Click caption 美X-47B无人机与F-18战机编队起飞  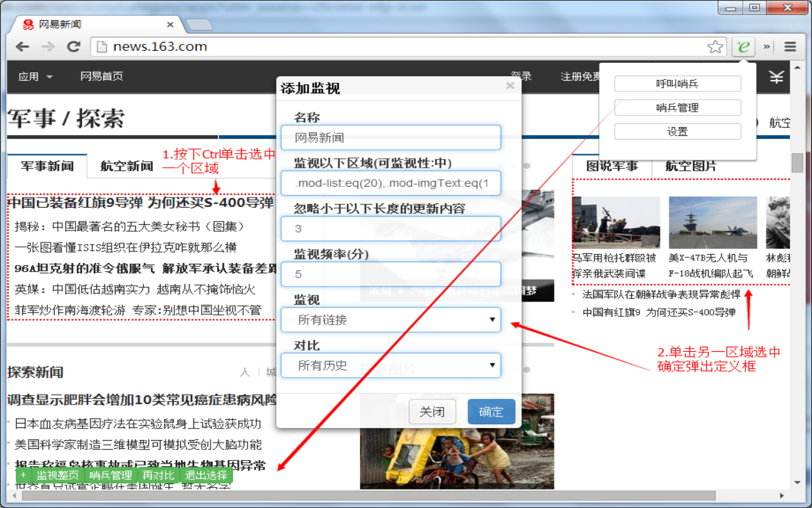712,265
